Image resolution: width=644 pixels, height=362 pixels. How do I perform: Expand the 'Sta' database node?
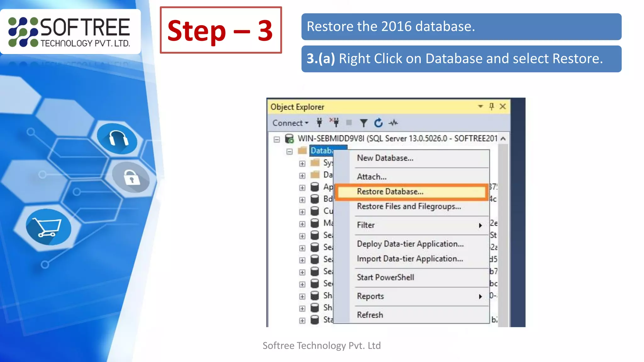point(302,321)
